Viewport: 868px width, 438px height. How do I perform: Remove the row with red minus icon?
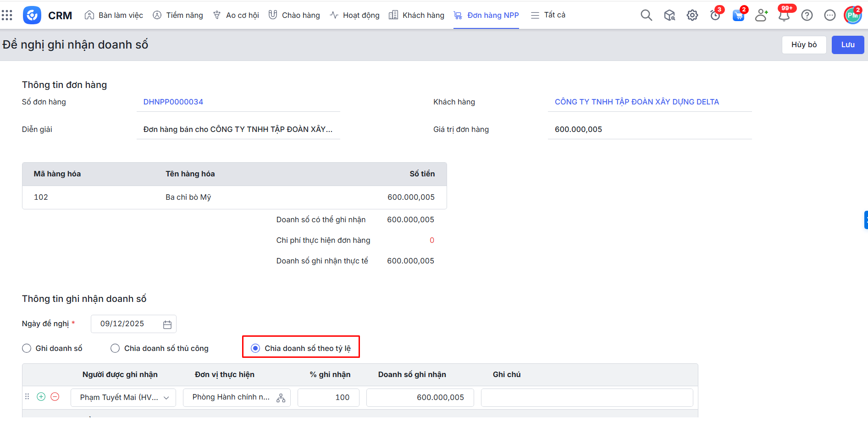coord(55,397)
